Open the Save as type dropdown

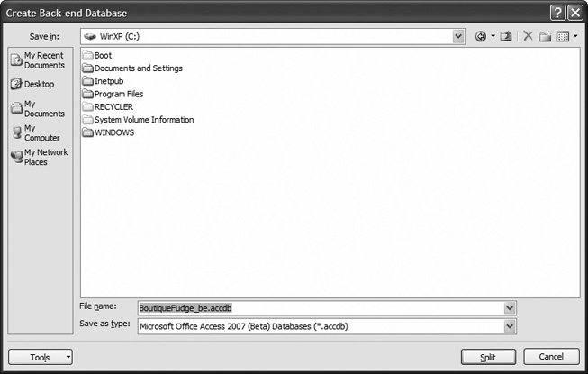click(510, 326)
